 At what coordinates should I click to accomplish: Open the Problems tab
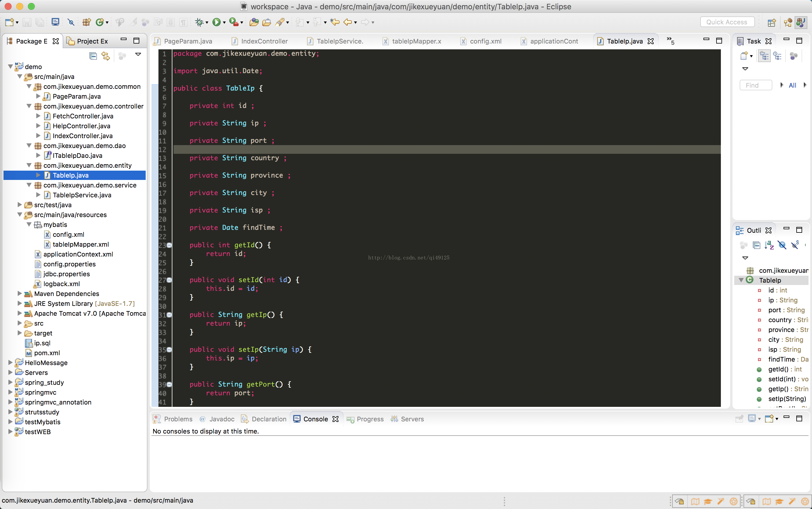click(178, 419)
